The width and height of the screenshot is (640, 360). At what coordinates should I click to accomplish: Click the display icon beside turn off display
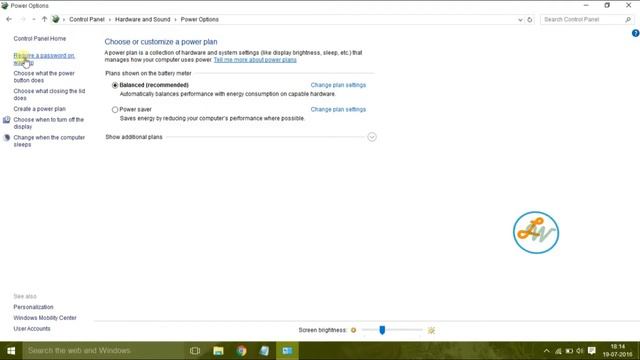coord(7,120)
